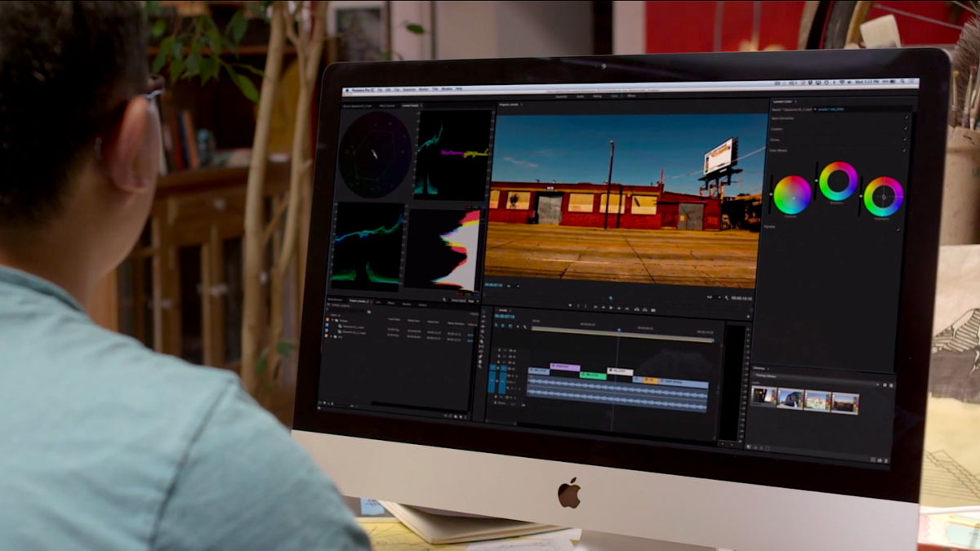This screenshot has height=551, width=980.
Task: Click the Midtones luminance slider
Action: tap(817, 180)
